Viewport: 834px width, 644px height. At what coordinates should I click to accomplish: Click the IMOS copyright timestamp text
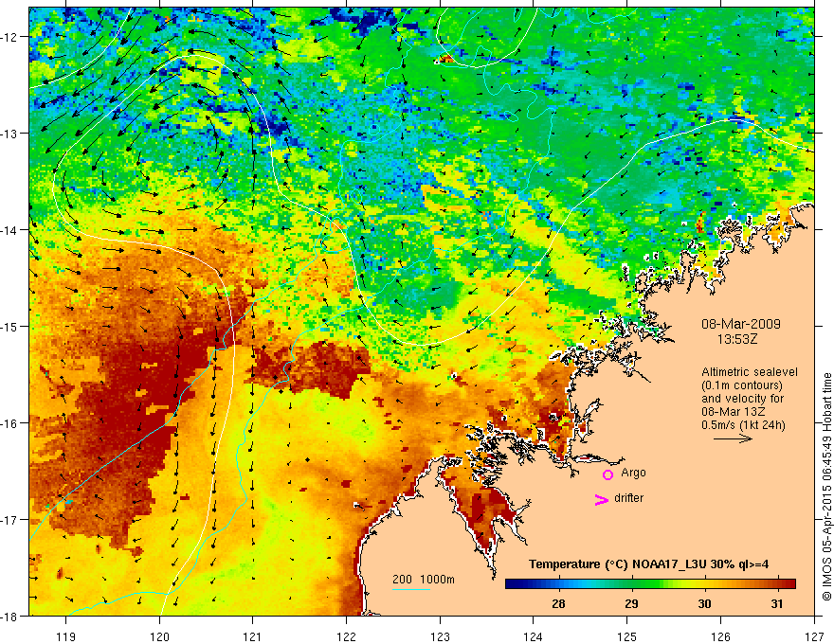pyautogui.click(x=826, y=487)
